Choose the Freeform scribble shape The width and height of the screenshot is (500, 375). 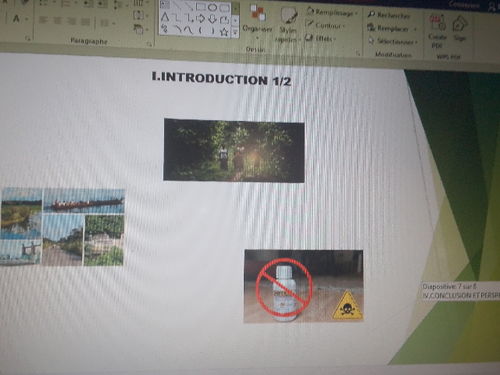pos(164,28)
